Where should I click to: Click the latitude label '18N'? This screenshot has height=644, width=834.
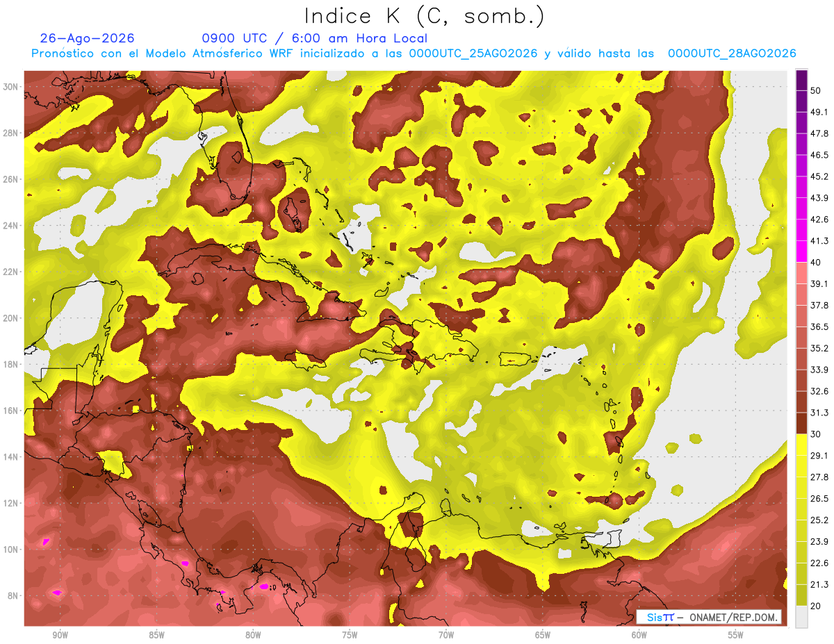pos(11,365)
